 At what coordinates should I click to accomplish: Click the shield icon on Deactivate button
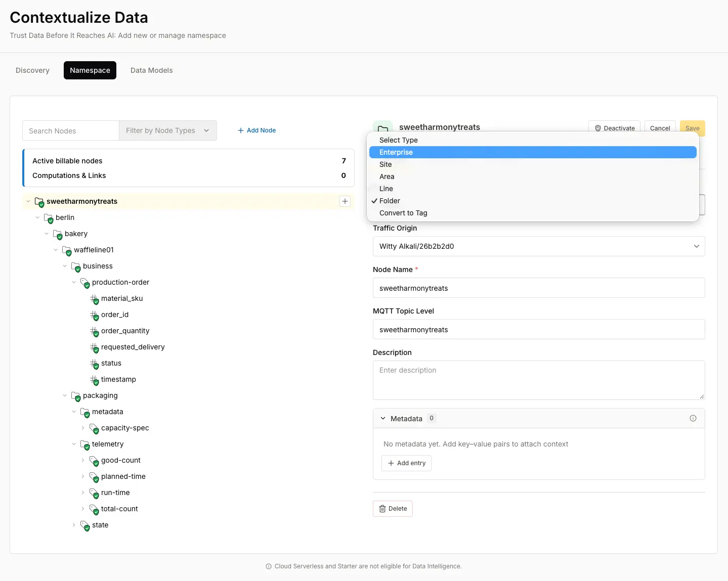(598, 128)
